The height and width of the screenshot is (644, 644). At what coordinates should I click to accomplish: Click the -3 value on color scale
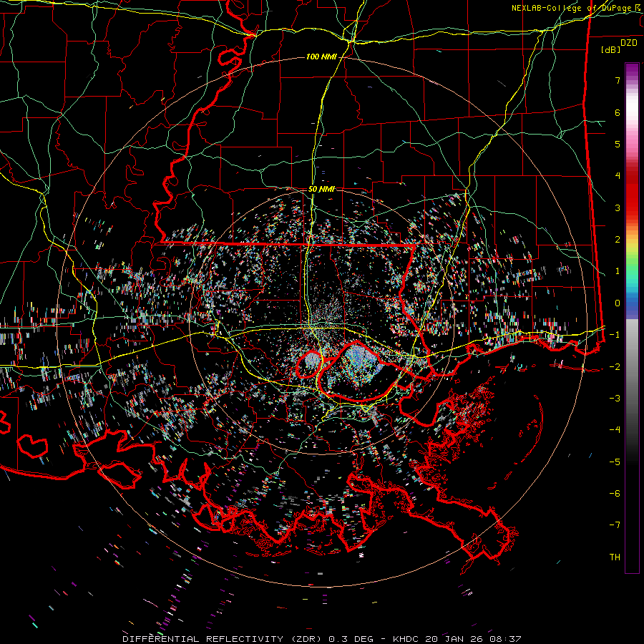615,399
